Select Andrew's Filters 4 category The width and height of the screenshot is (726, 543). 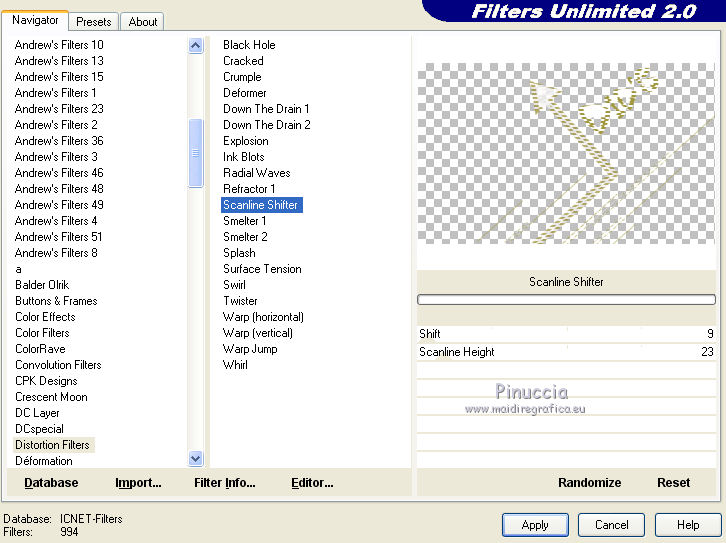(x=56, y=221)
